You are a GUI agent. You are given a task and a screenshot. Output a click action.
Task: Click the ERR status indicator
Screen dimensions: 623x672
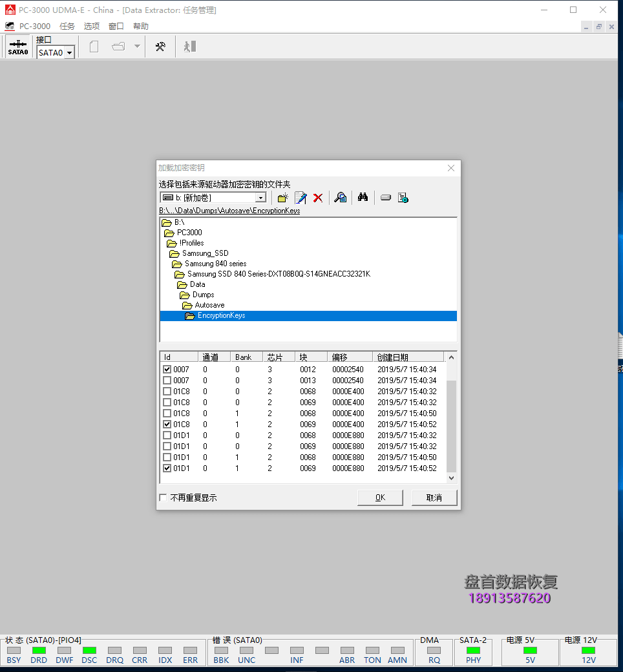pyautogui.click(x=190, y=650)
